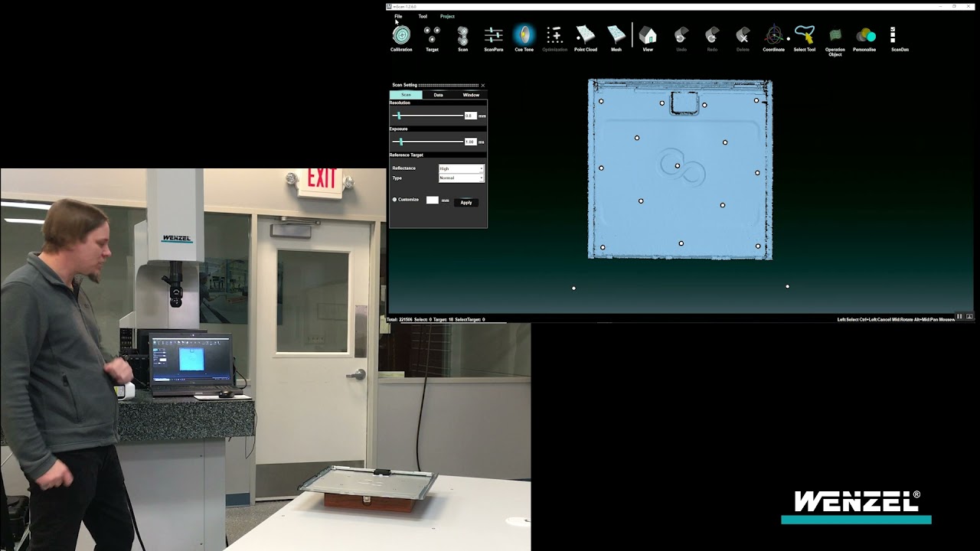Click the Resolution slider handle
The height and width of the screenshot is (551, 980).
(x=398, y=116)
